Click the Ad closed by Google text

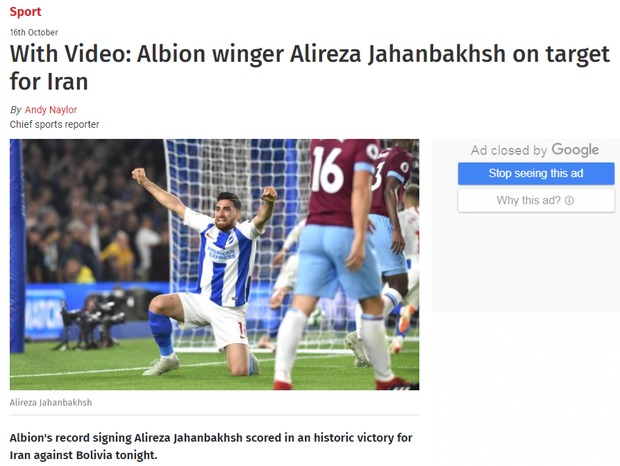535,150
